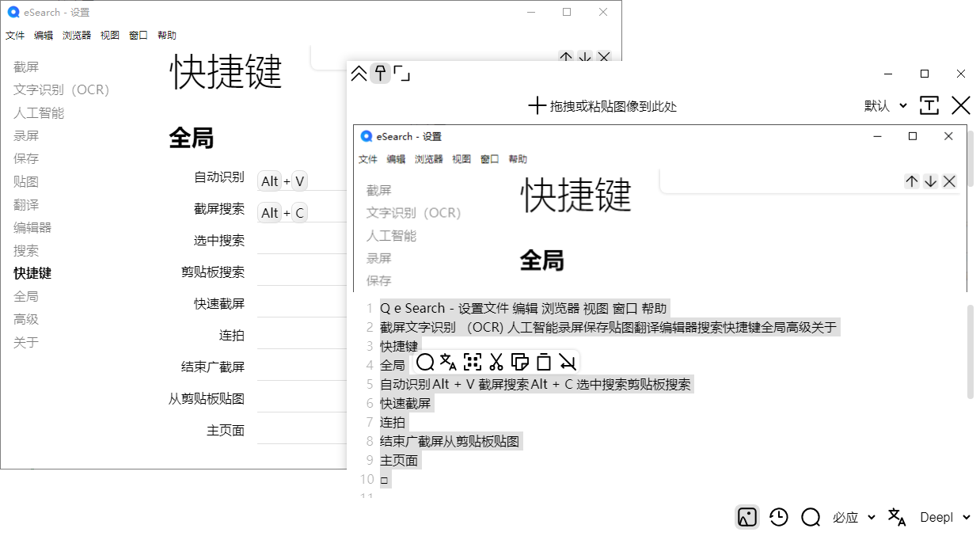Click the OCR text editor scrollbar
The image size is (980, 536).
click(971, 352)
